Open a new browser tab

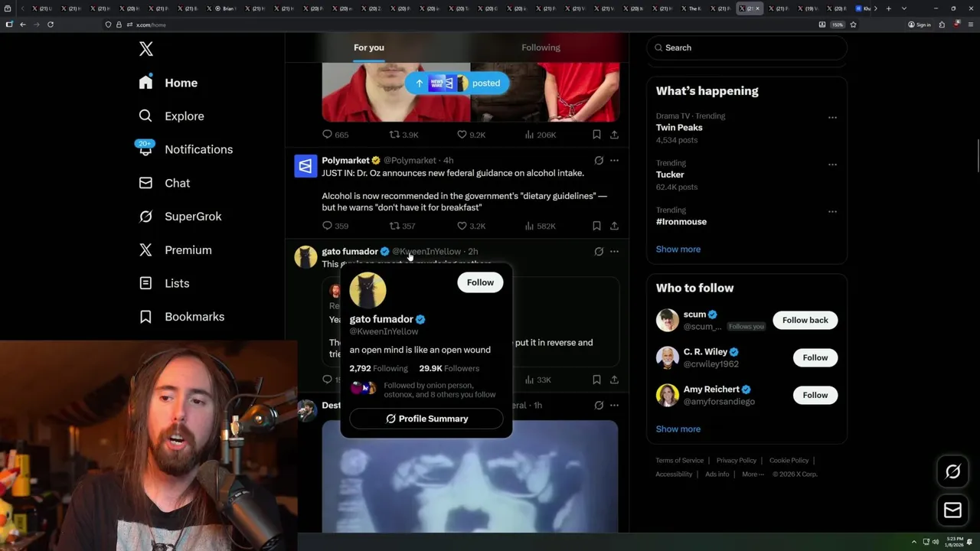pyautogui.click(x=888, y=8)
